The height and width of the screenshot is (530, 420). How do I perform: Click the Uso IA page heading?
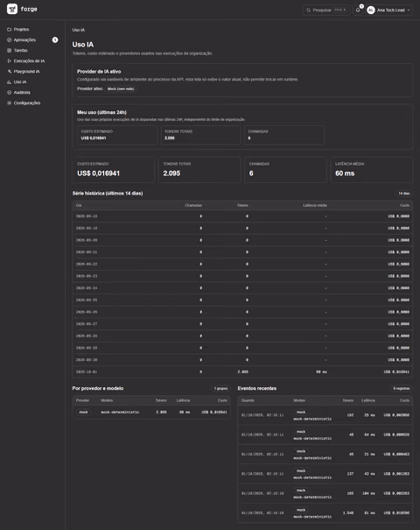point(83,45)
